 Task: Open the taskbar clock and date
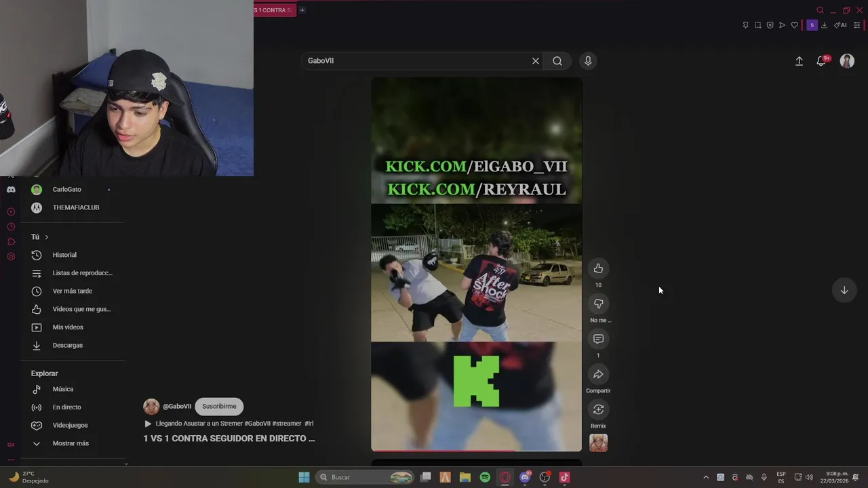click(x=834, y=477)
